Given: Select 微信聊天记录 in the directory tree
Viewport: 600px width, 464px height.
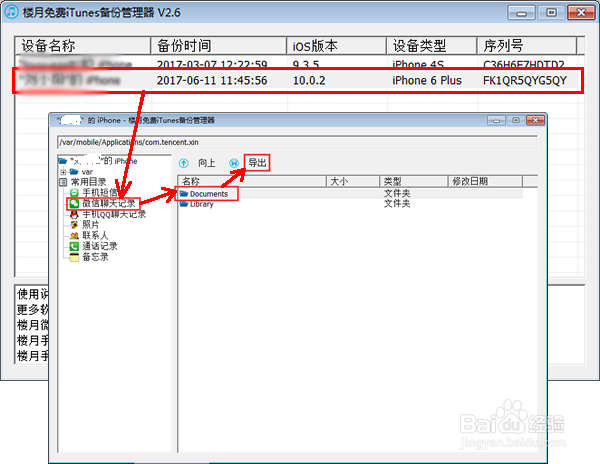Looking at the screenshot, I should [109, 204].
